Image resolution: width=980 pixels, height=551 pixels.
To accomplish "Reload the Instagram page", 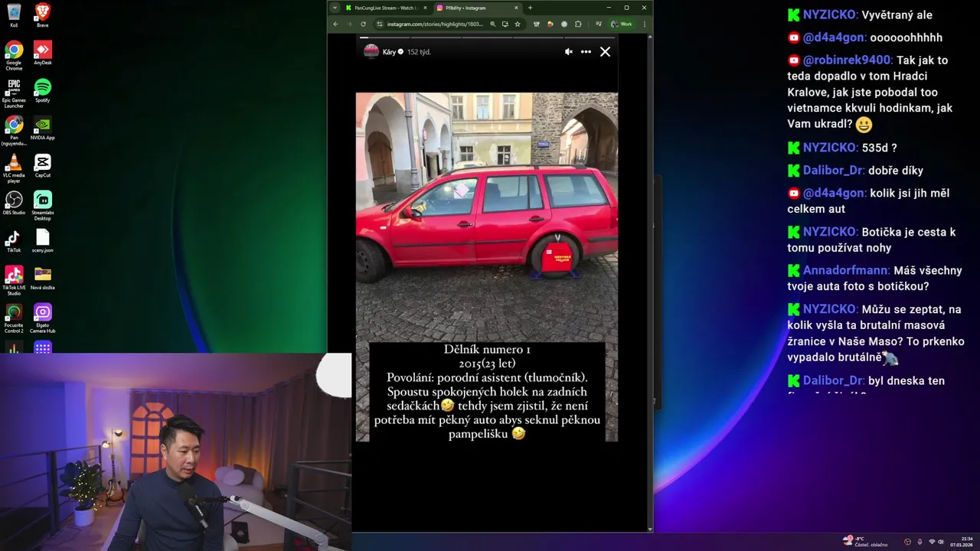I will click(x=363, y=24).
